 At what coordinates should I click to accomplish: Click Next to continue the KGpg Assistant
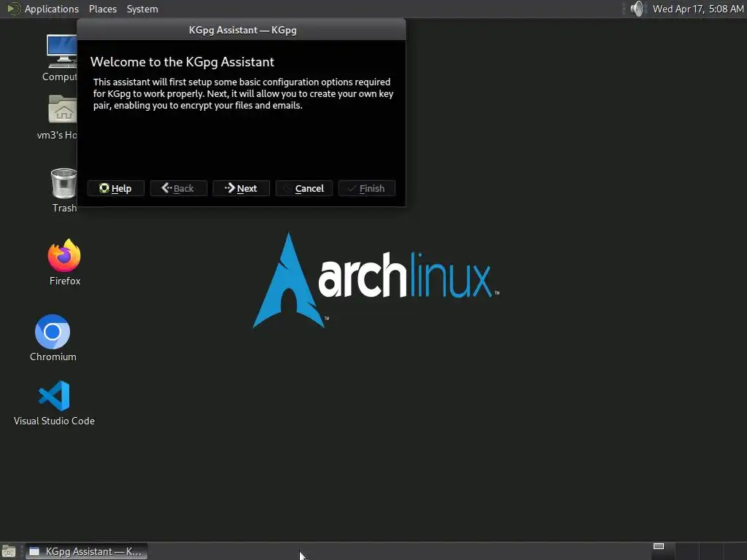[x=241, y=188]
